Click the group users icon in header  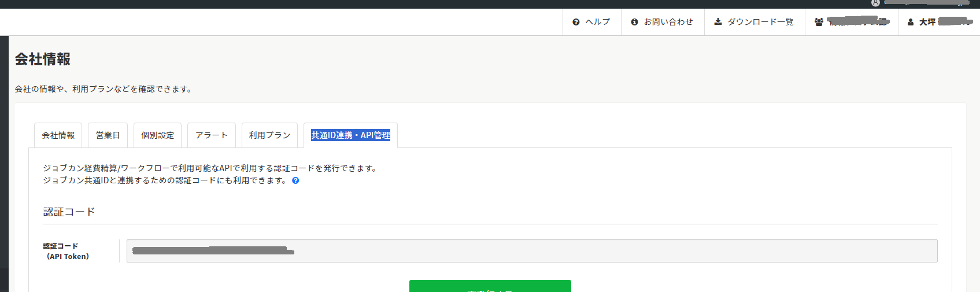(x=819, y=22)
